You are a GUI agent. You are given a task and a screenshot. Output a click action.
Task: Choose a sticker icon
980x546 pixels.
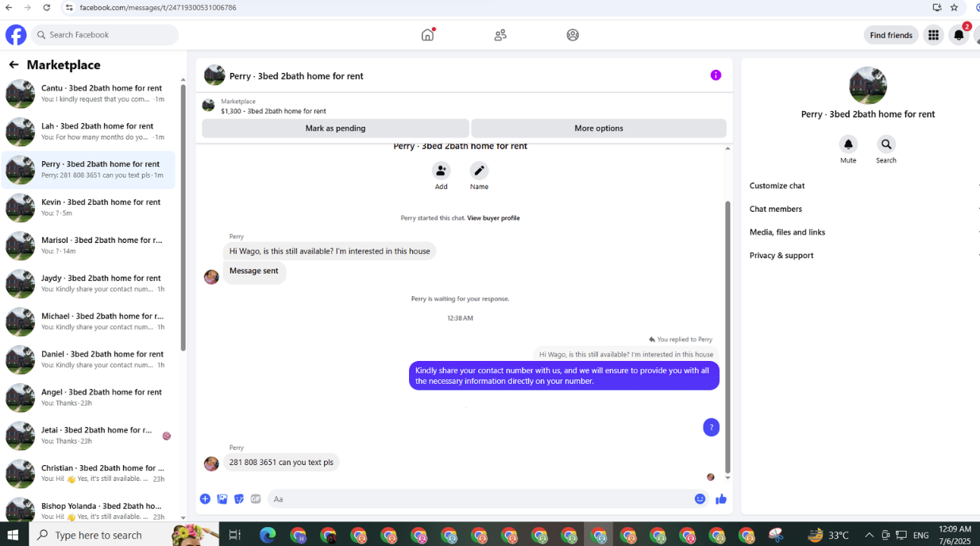pos(239,499)
